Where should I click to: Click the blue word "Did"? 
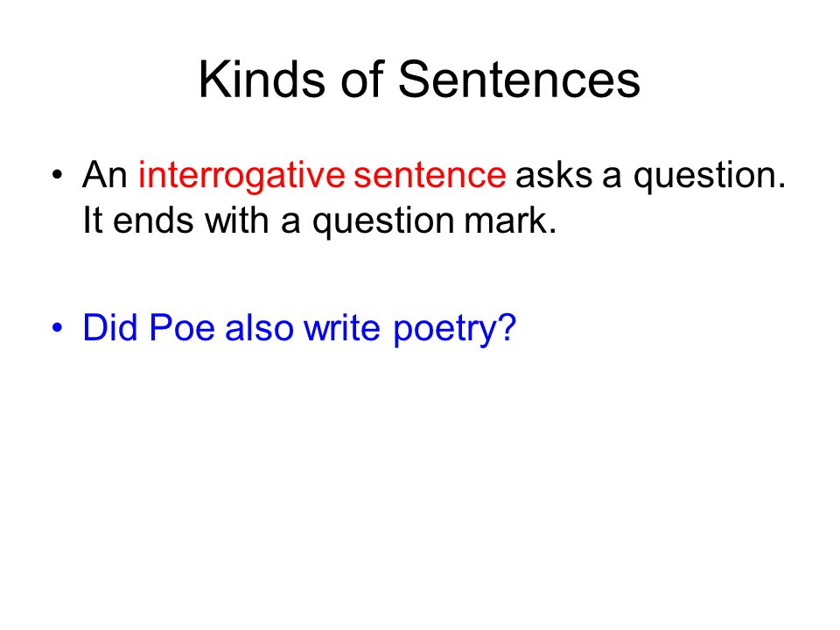(x=110, y=327)
